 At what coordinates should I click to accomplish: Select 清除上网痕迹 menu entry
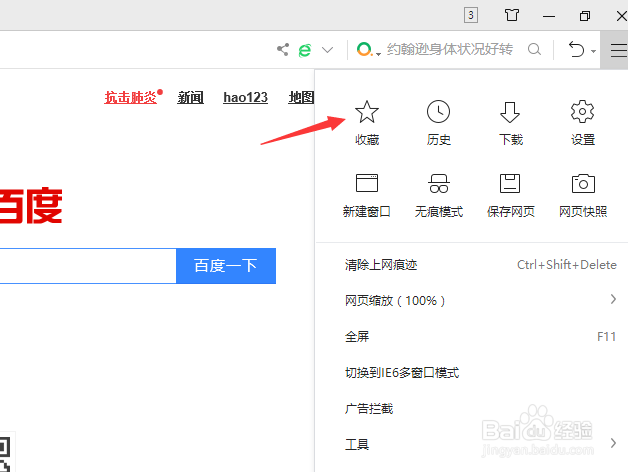(x=472, y=265)
